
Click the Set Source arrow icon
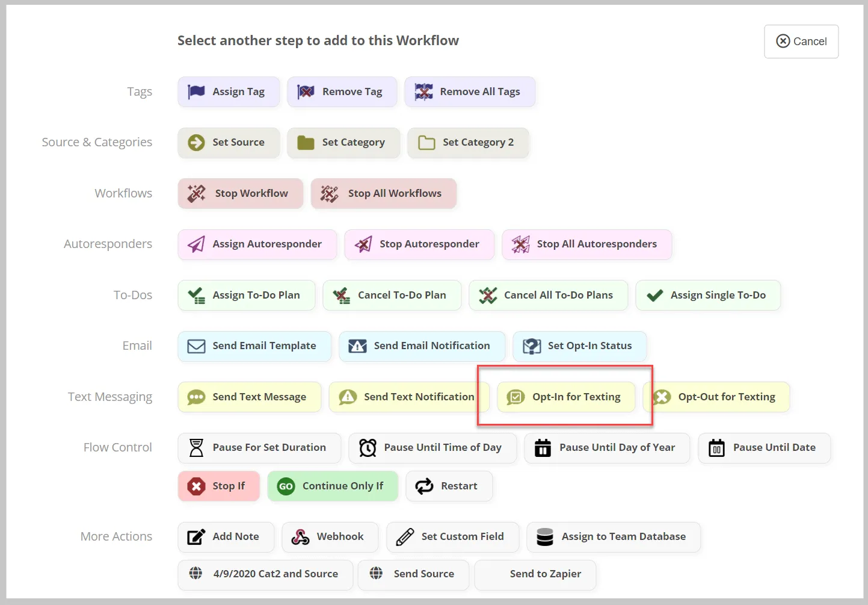tap(196, 143)
